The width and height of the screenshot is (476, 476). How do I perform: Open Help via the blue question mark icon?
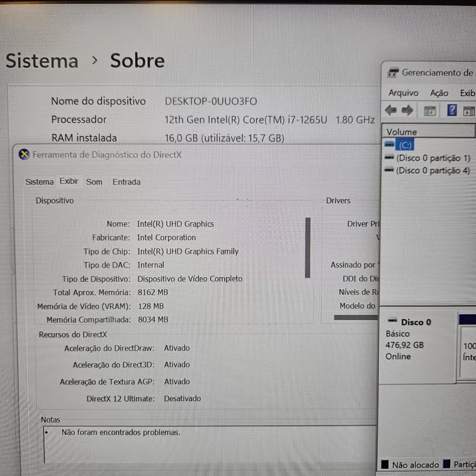point(452,111)
